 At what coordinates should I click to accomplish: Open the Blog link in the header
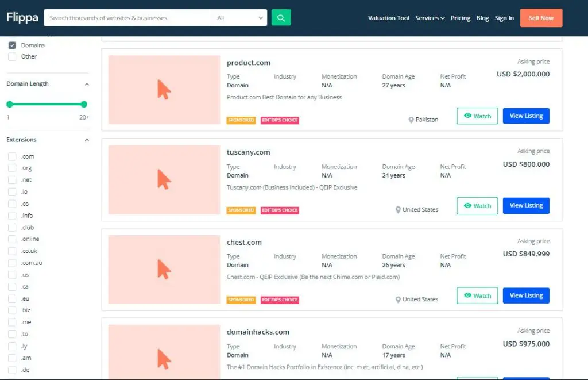coord(482,18)
